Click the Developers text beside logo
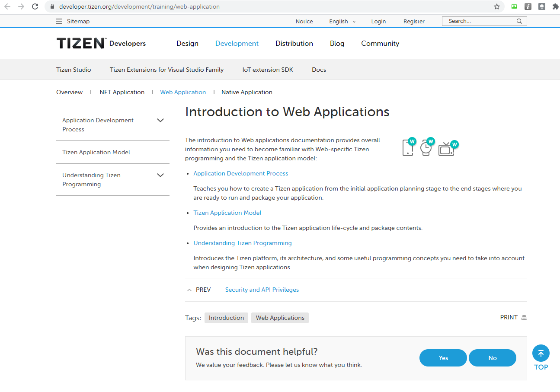Image resolution: width=560 pixels, height=392 pixels. coord(128,43)
